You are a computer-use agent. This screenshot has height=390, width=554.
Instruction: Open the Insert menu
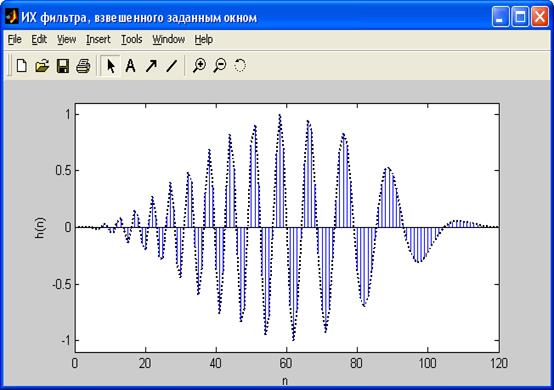98,39
